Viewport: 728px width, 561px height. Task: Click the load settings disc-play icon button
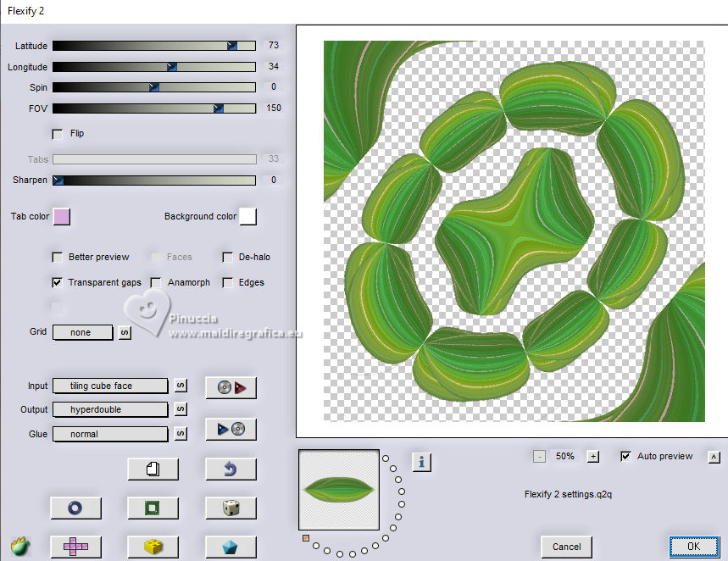(231, 387)
